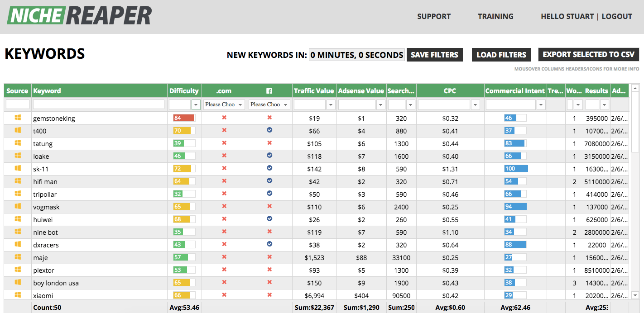Click the $1.31 CPC cell
644x313 pixels.
coord(450,169)
